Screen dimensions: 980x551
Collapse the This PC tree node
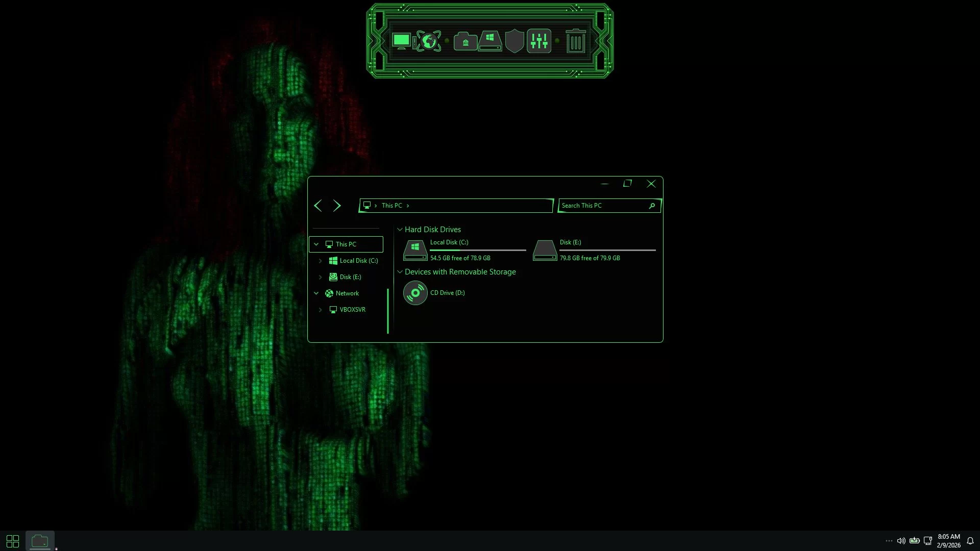tap(316, 244)
